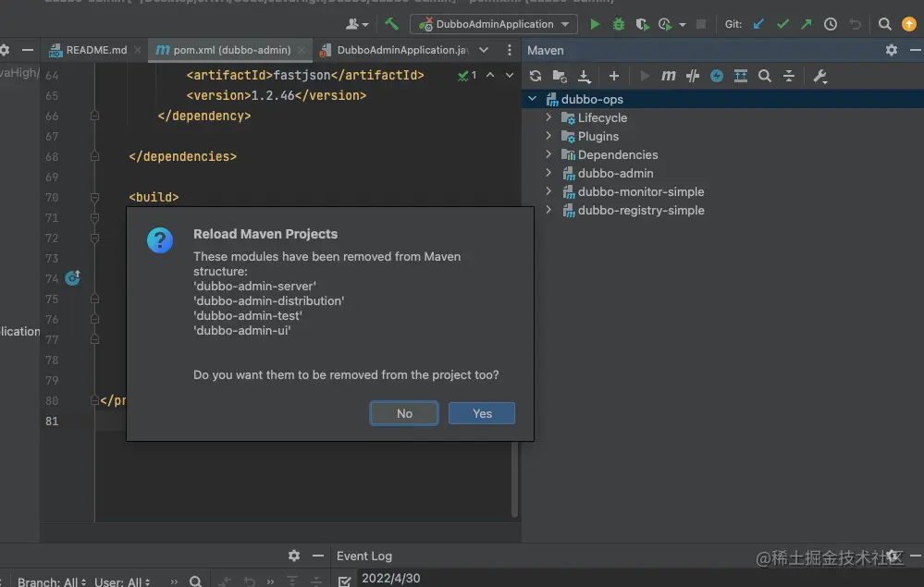Open Branch: All filter dropdown
Image resolution: width=924 pixels, height=587 pixels.
coord(52,581)
